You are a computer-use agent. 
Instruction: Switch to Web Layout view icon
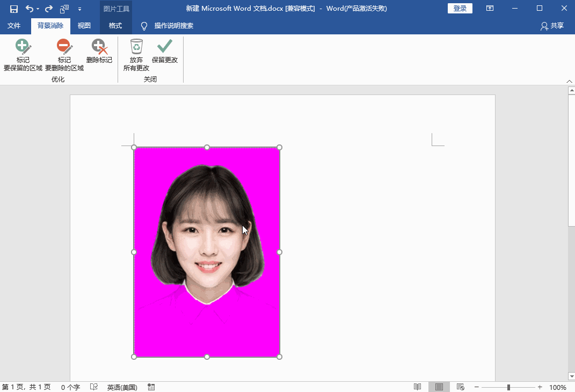coord(461,387)
